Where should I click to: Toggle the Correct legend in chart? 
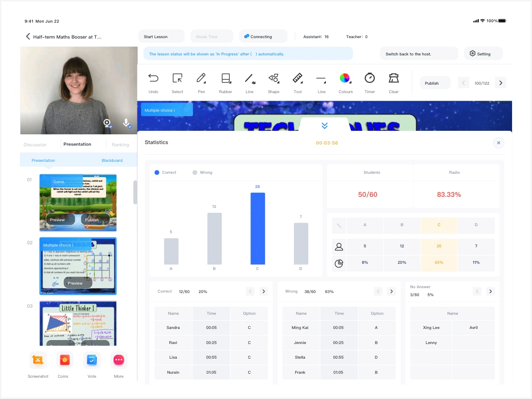point(157,172)
